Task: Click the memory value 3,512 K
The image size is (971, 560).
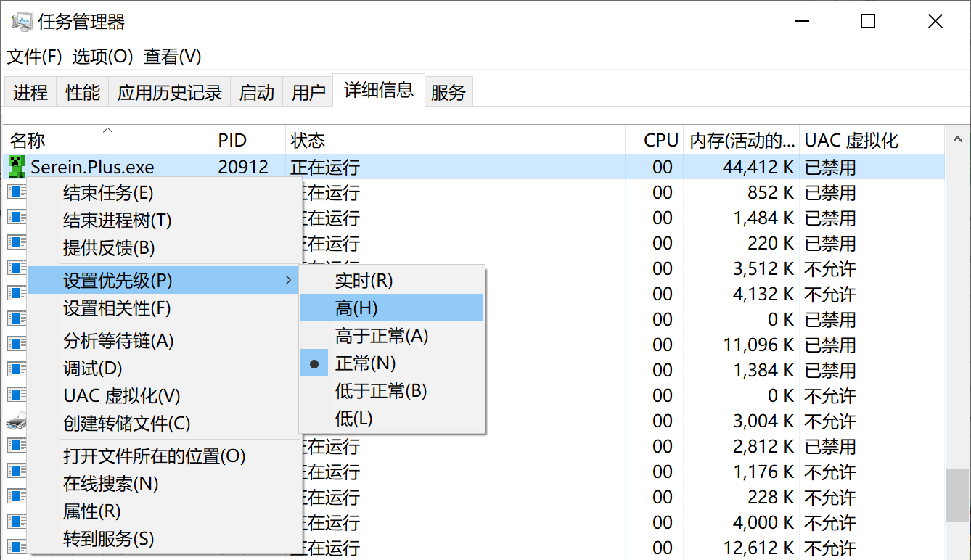Action: [x=764, y=269]
